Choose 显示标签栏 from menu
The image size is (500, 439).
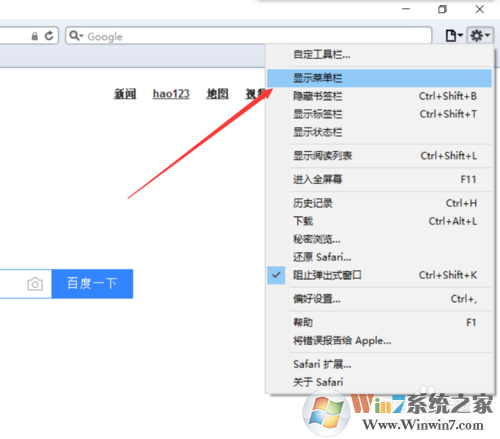(379, 114)
